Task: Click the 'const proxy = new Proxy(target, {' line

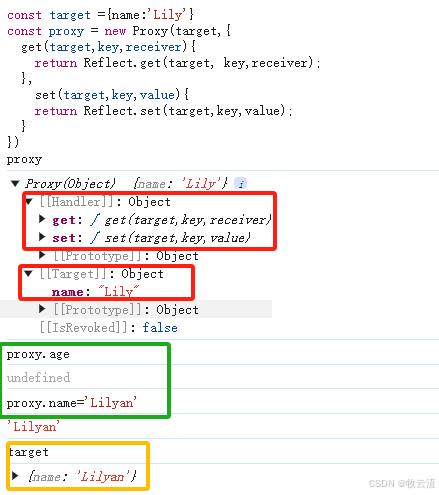Action: point(119,31)
